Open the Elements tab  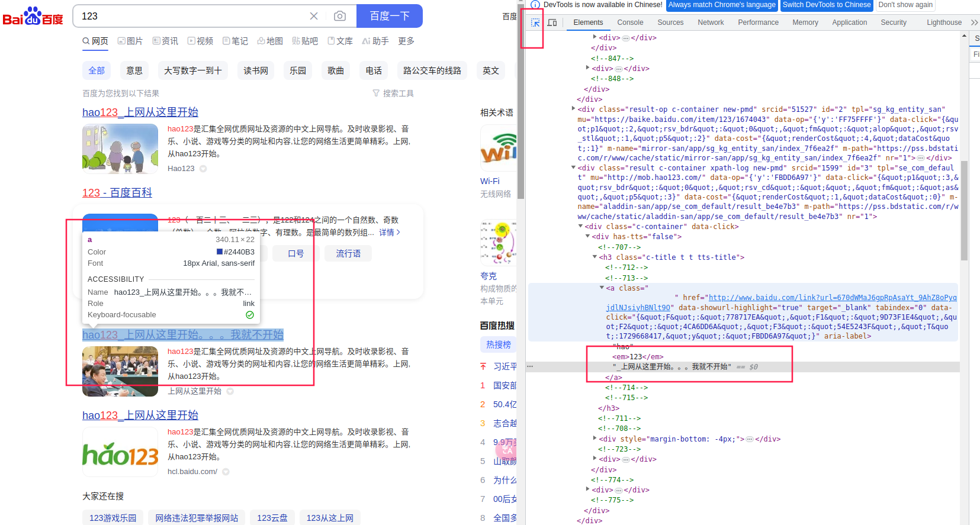588,22
